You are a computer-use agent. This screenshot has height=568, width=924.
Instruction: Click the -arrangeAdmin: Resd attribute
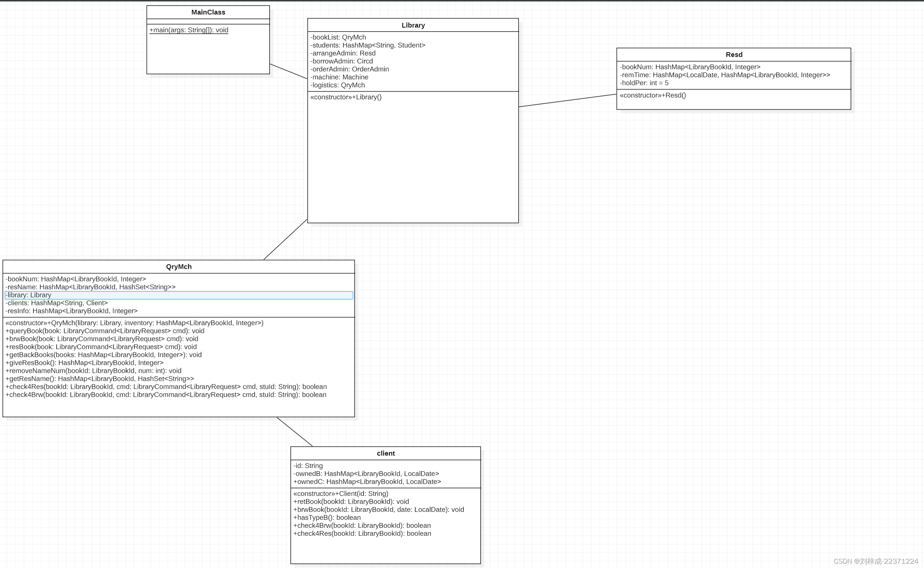tap(343, 53)
